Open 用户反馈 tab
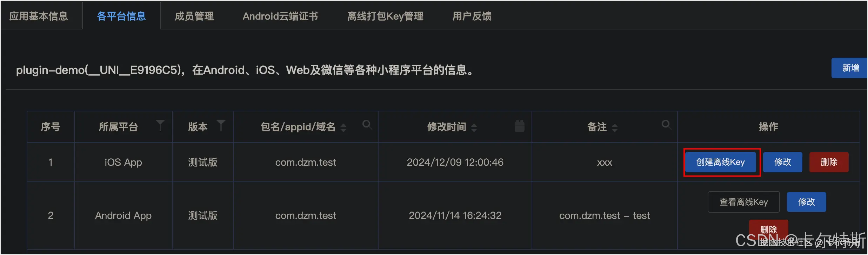 click(x=472, y=16)
